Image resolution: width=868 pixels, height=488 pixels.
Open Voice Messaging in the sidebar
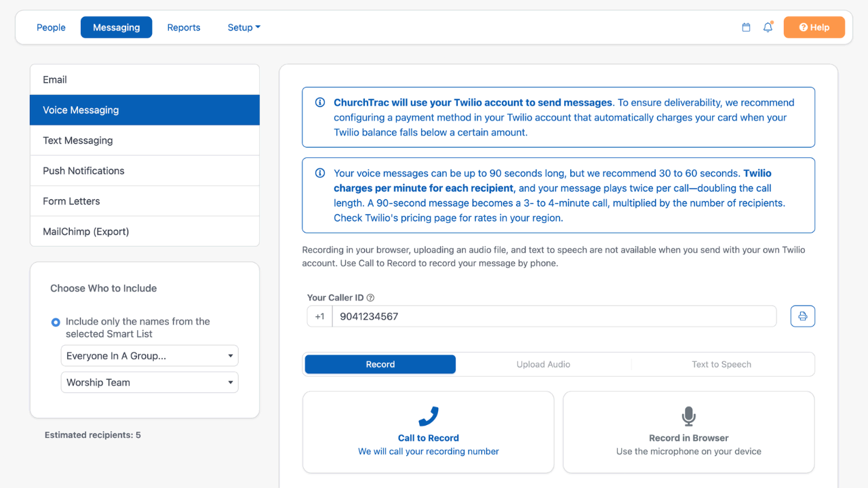pos(144,110)
